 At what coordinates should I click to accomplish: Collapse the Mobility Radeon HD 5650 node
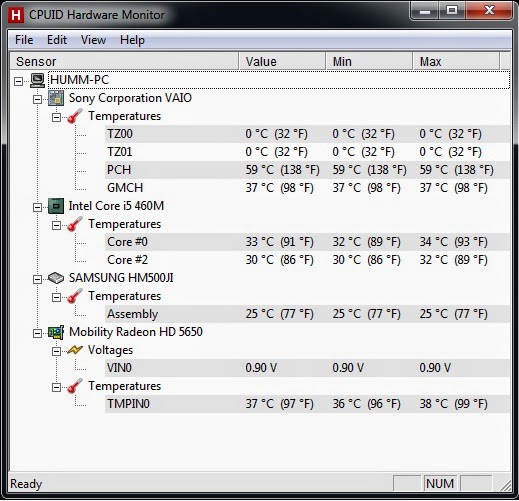tap(38, 333)
